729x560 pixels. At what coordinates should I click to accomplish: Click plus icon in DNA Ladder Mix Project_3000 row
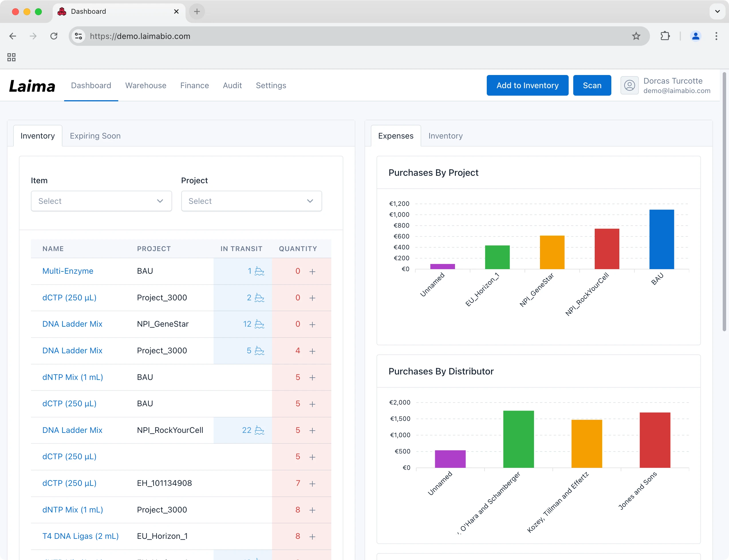click(312, 351)
